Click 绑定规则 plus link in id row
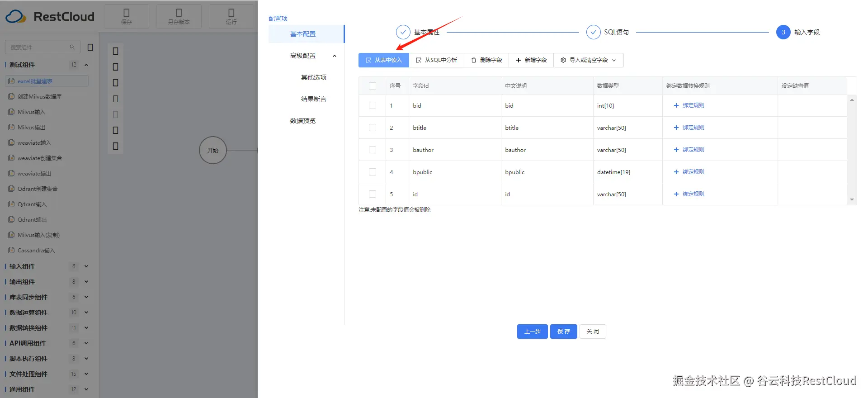868x398 pixels. (689, 194)
